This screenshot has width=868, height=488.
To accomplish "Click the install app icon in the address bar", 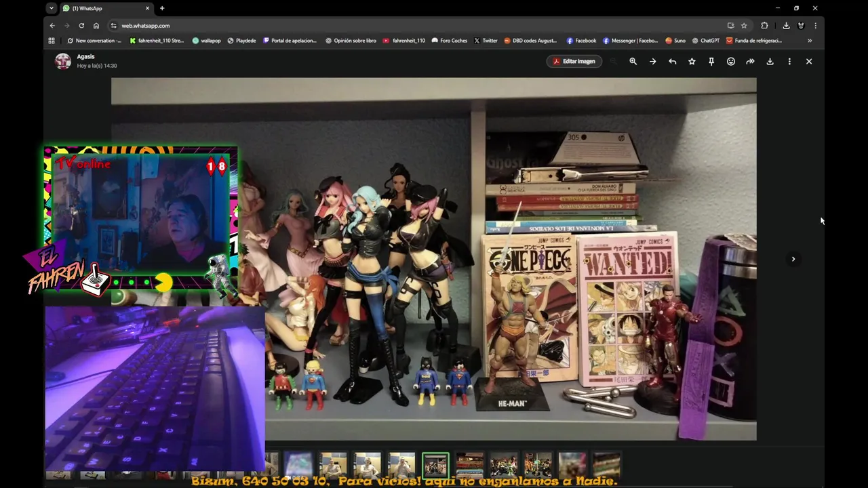I will click(x=730, y=26).
